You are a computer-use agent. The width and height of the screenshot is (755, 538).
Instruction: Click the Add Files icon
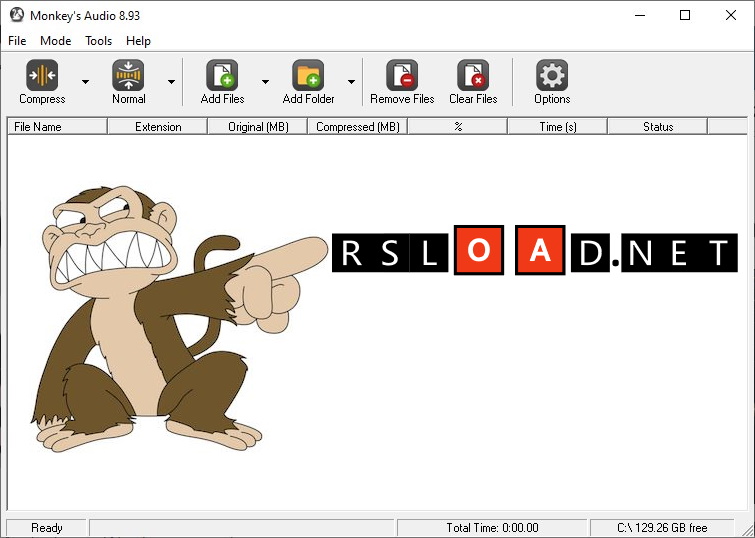[222, 76]
